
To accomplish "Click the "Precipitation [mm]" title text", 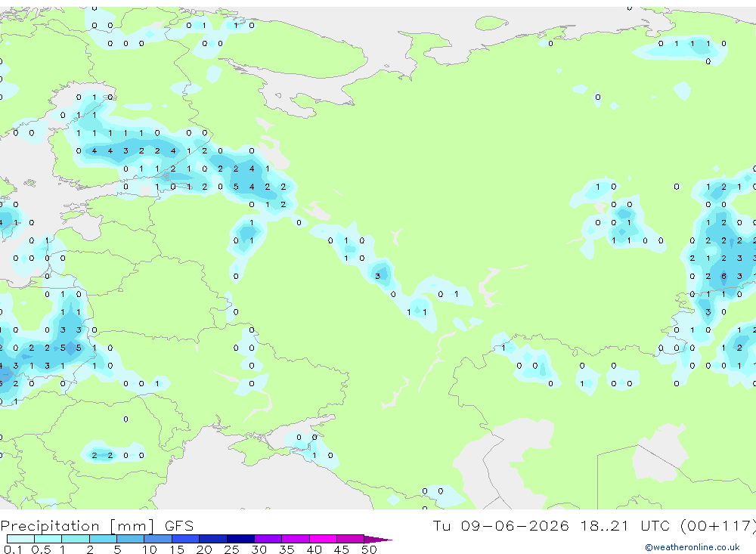I will point(77,526).
